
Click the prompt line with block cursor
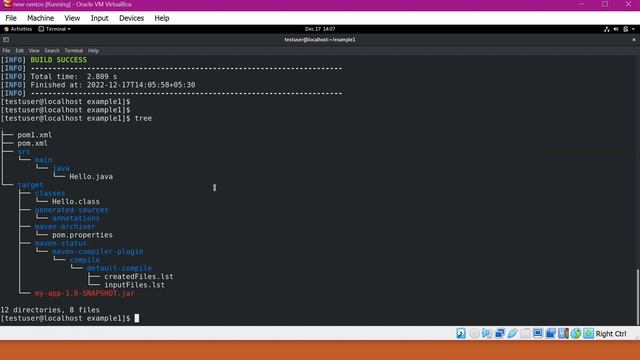69,318
